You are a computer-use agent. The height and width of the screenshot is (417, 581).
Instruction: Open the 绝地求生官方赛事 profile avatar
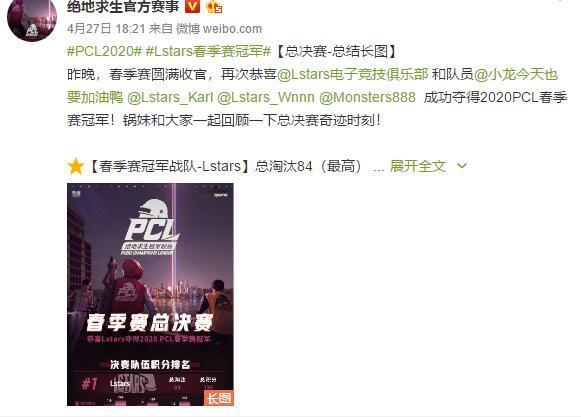pos(32,17)
